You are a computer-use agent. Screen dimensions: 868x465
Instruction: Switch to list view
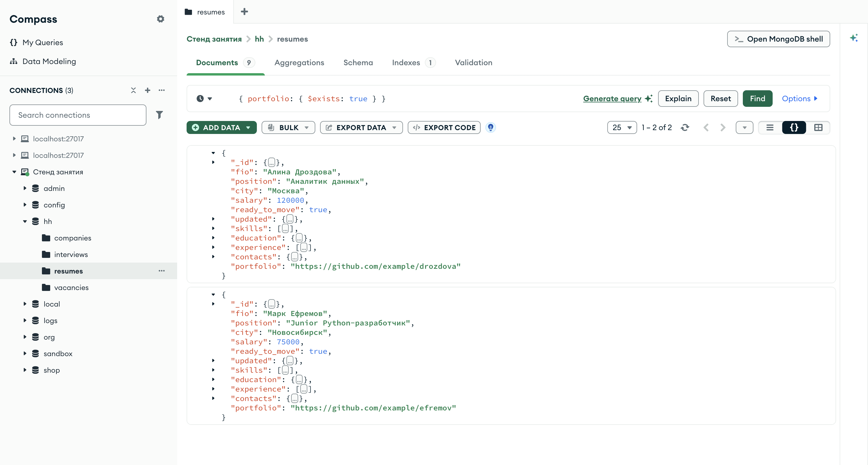(x=770, y=128)
